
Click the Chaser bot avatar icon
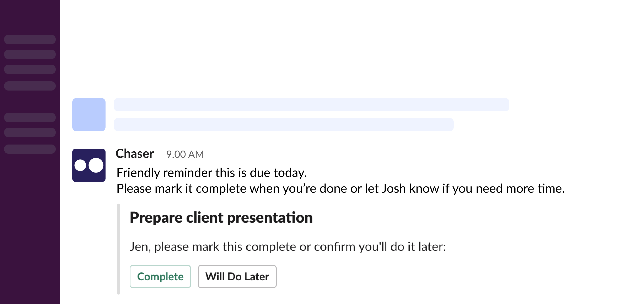(x=89, y=165)
